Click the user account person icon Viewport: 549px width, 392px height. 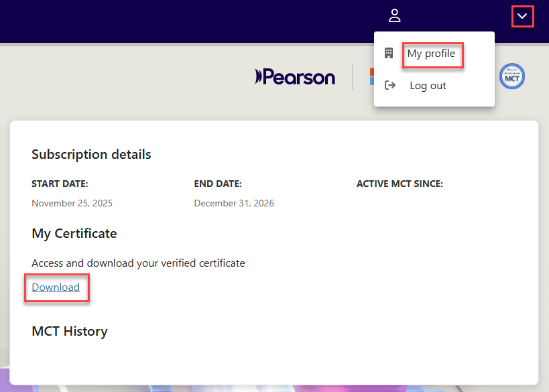point(394,15)
